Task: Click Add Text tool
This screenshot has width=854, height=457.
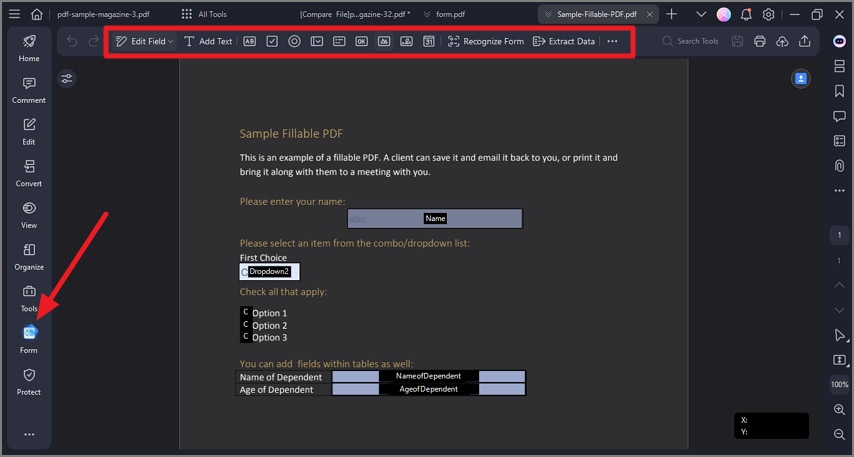Action: click(x=208, y=41)
